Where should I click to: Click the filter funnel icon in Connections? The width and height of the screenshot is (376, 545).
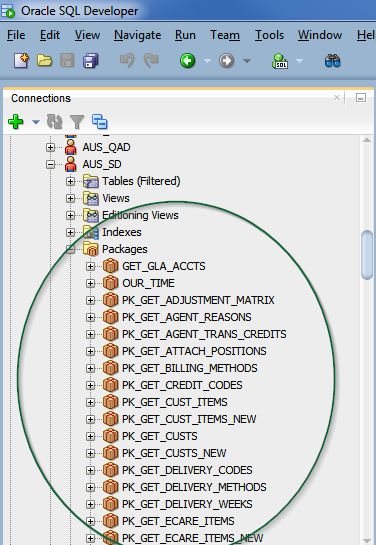pyautogui.click(x=77, y=122)
